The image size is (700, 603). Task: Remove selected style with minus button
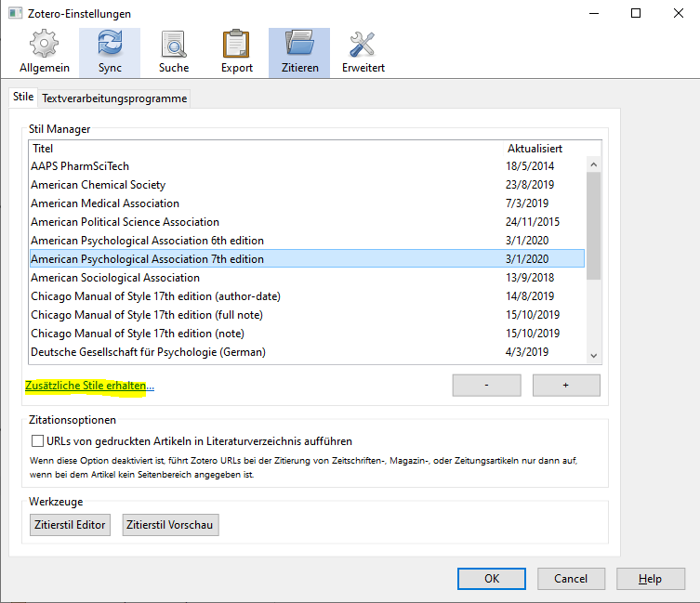[x=486, y=386]
